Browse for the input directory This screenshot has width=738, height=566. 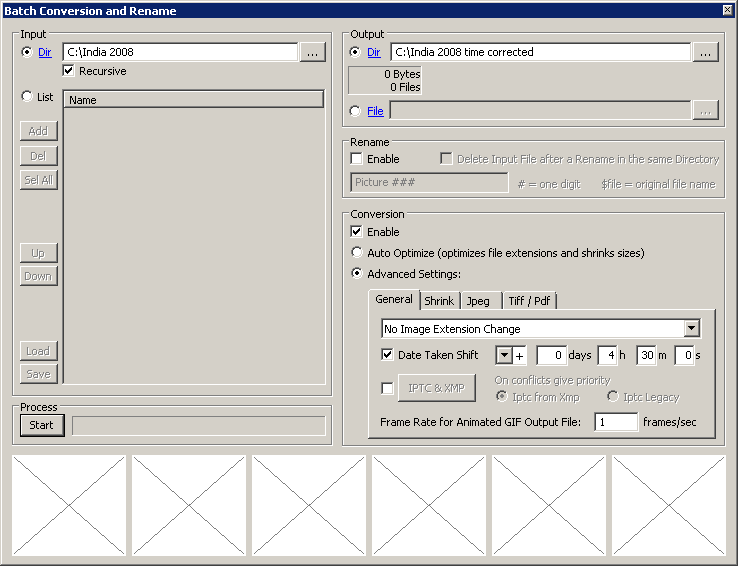pyautogui.click(x=313, y=53)
